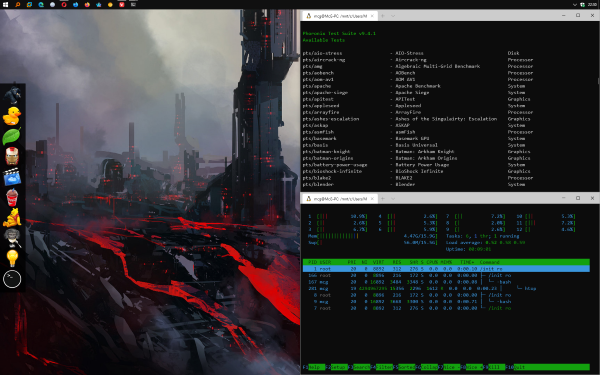Open the profile dropdown in Phoronix terminal window

coord(393,16)
